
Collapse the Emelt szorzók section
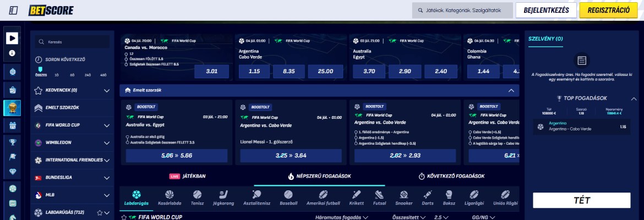coord(511,90)
